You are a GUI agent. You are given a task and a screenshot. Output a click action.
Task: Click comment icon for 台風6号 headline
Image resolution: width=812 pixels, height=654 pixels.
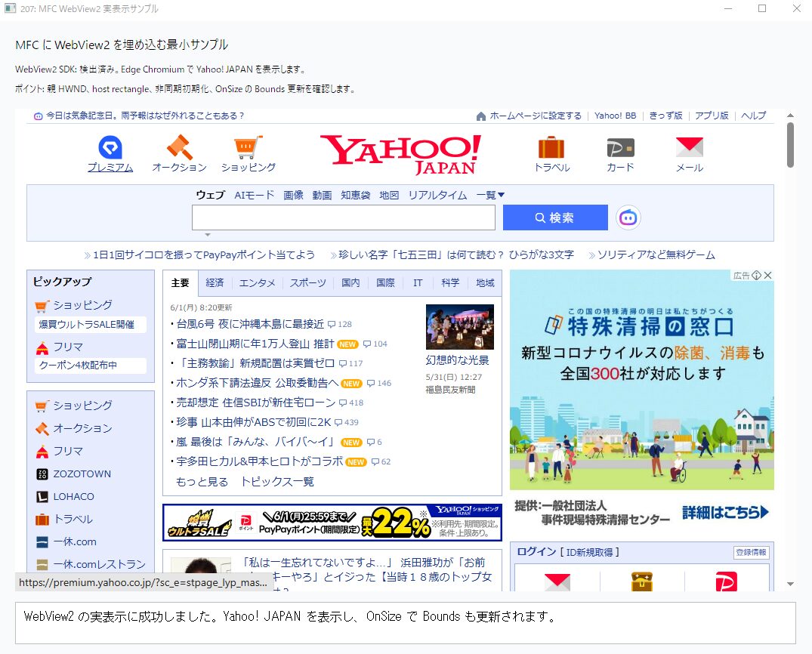(332, 325)
